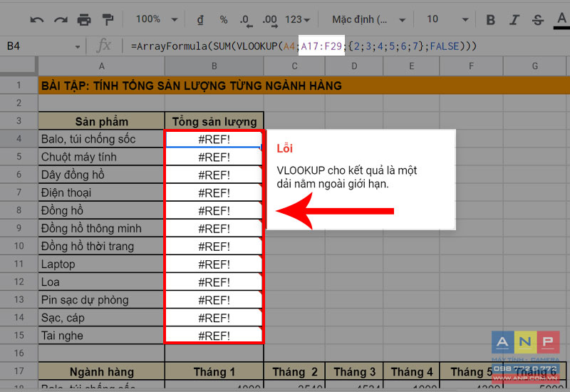Click the Tháng 4 header cell

click(411, 371)
